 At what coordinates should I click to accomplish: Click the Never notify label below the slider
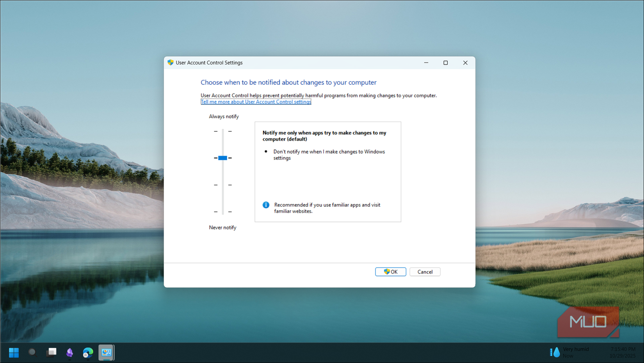[x=222, y=227]
